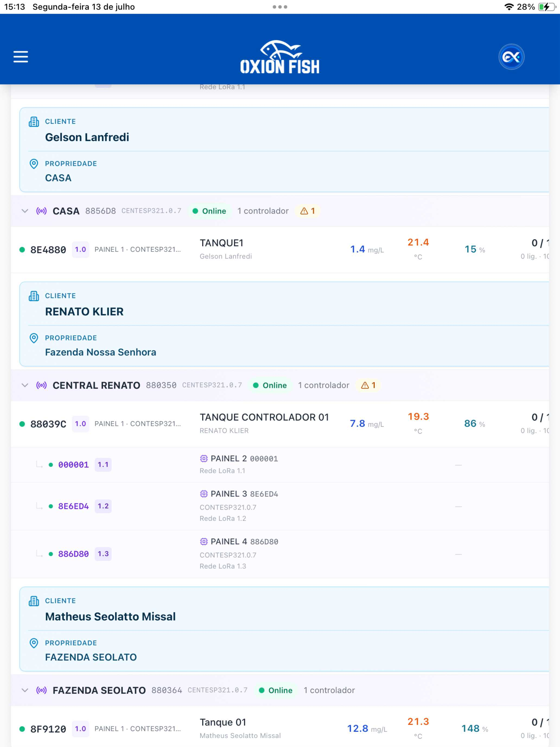
Task: Click the chip icon beside PAINEL 2
Action: coord(203,459)
